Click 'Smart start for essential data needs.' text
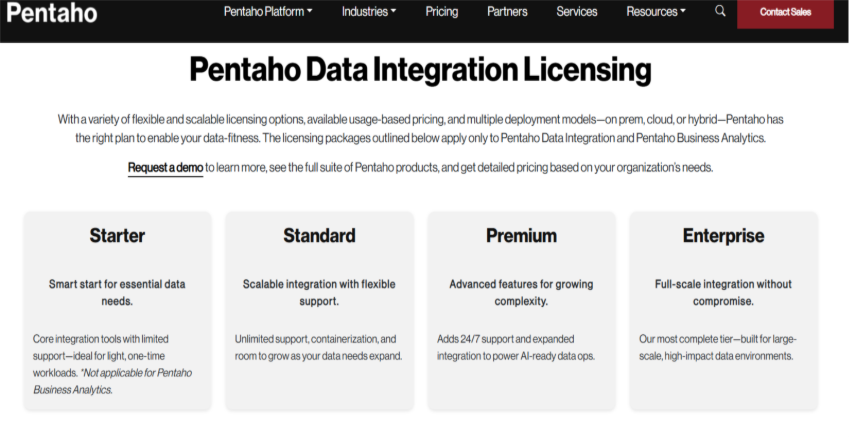The width and height of the screenshot is (849, 438). 117,292
